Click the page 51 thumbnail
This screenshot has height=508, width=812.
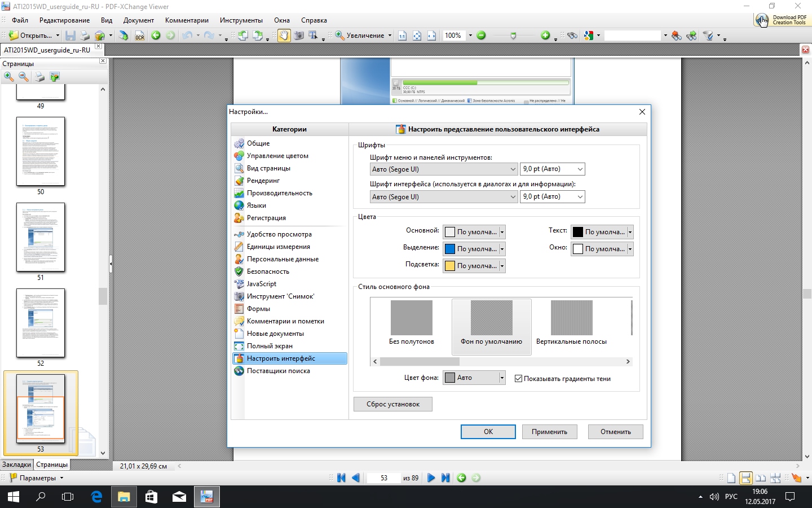pos(41,237)
